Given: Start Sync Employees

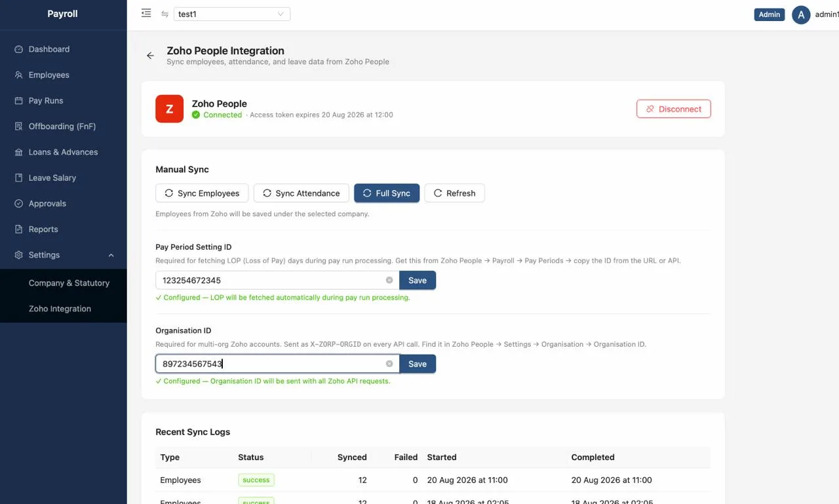Looking at the screenshot, I should click(x=202, y=193).
